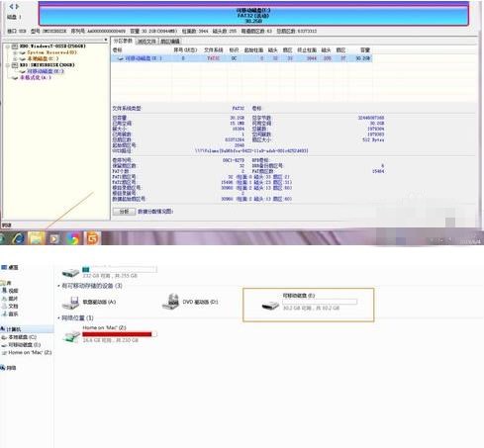Select the FAT32 partition row in table
484x448 pixels.
coord(242,58)
